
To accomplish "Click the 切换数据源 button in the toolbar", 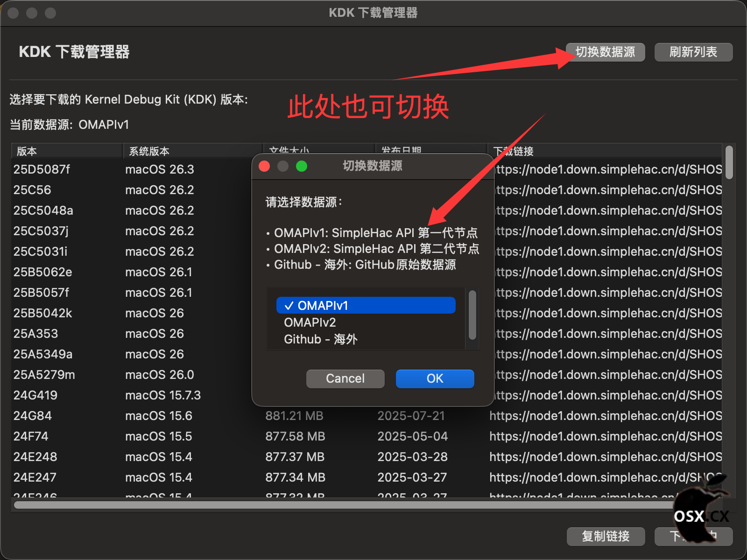I will tap(606, 52).
